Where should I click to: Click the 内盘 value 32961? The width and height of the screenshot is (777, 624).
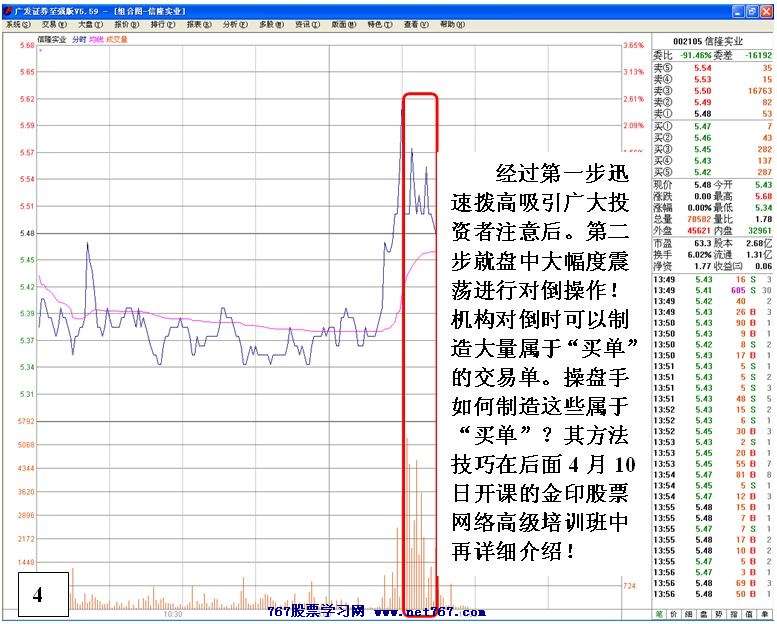(x=760, y=230)
